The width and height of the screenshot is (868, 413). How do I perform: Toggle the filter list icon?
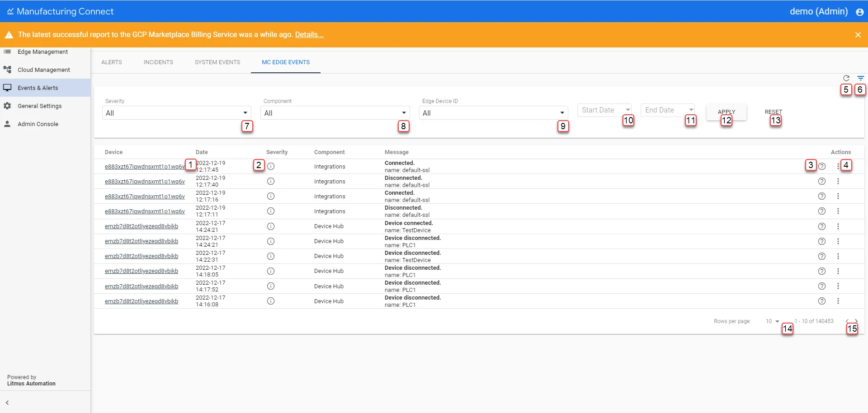coord(861,78)
